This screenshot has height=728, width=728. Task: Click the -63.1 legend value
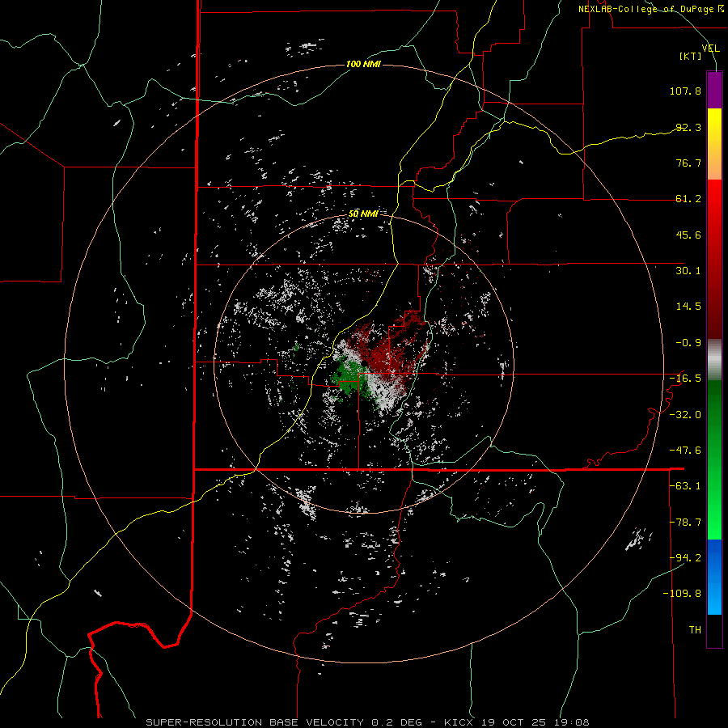pos(685,486)
